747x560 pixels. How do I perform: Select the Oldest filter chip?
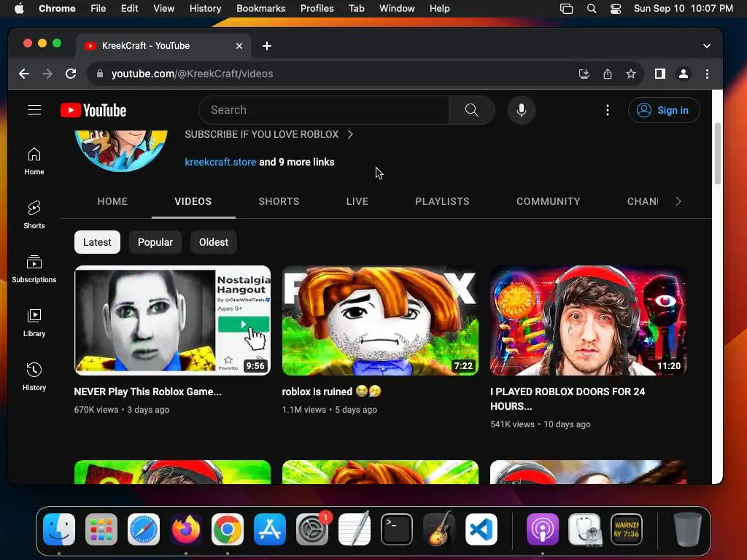point(214,242)
